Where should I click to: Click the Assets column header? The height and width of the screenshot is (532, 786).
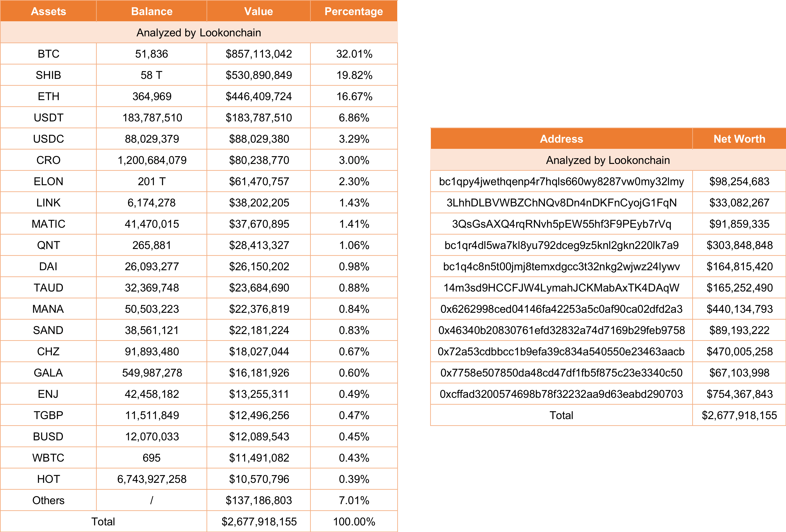48,11
